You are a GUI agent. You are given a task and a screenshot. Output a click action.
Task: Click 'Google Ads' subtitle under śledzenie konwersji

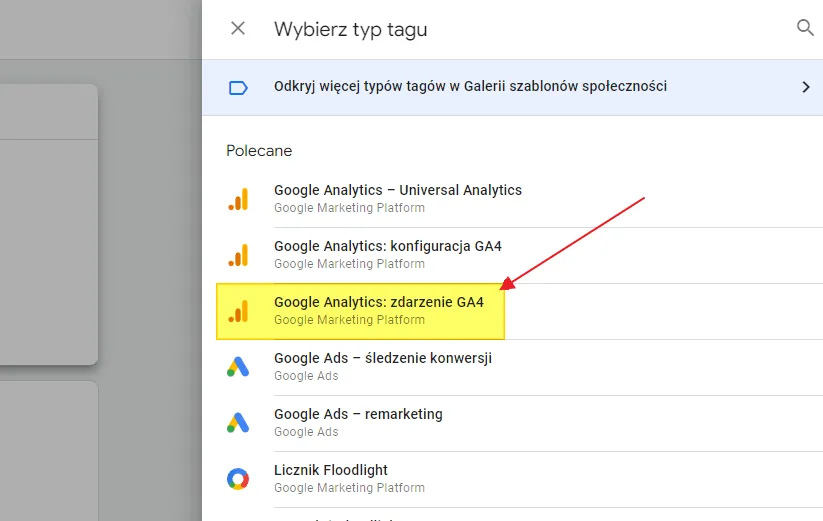306,376
